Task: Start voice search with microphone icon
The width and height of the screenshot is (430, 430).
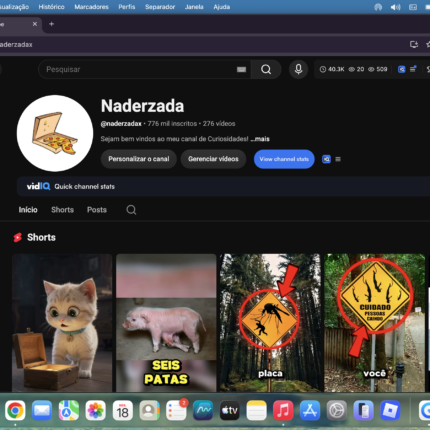Action: [x=298, y=69]
